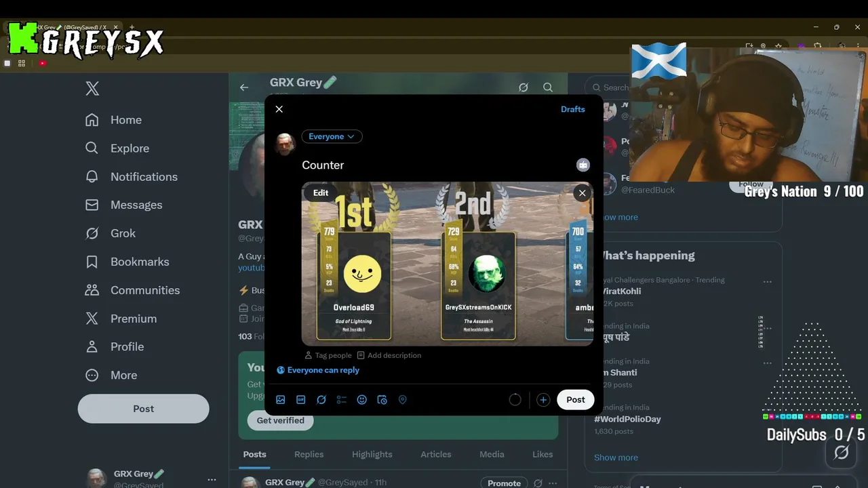Click the YouTube bookmark in bookmarks bar
The image size is (868, 488).
pos(42,63)
